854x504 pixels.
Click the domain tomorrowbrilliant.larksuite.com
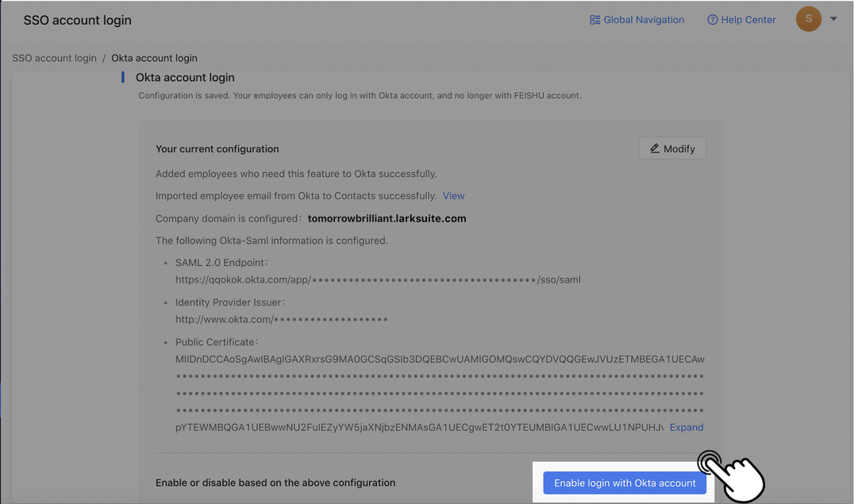tap(387, 217)
